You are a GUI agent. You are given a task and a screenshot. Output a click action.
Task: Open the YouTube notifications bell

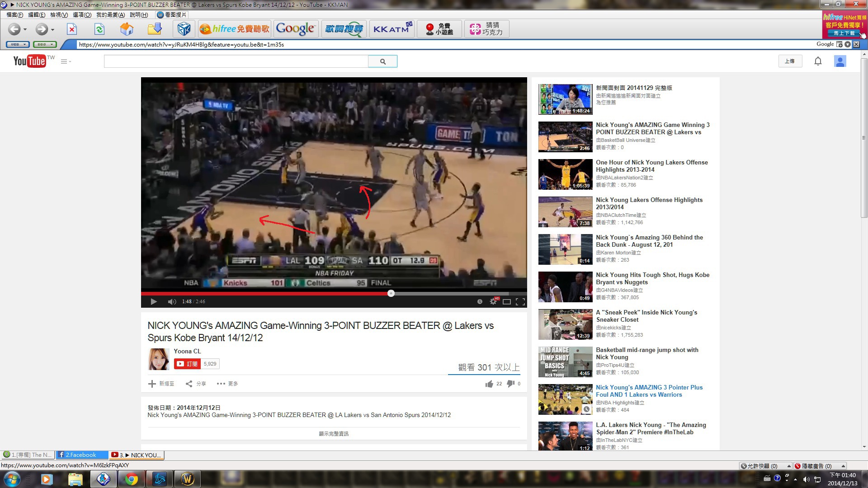pyautogui.click(x=818, y=61)
